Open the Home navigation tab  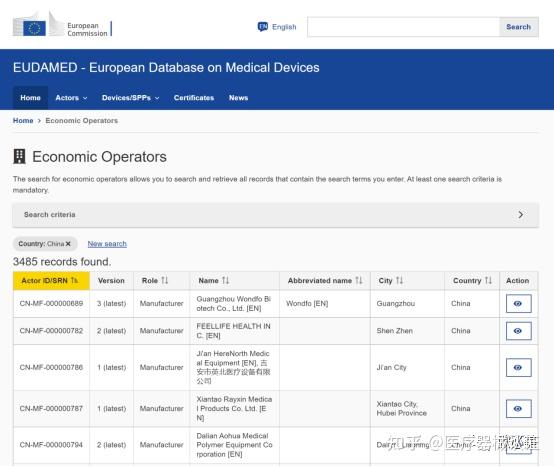pos(30,98)
